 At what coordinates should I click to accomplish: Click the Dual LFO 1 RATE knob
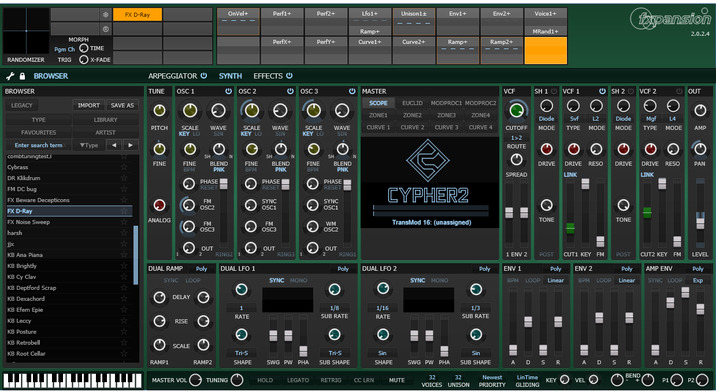[242, 289]
